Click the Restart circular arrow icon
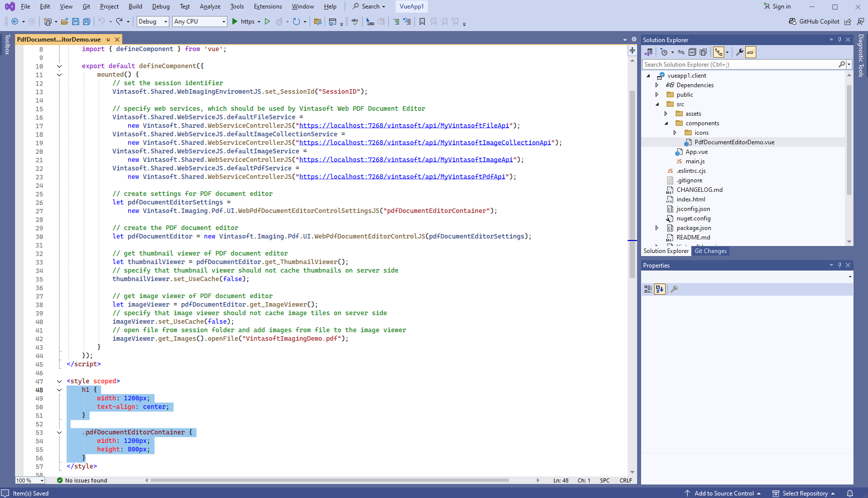Screen dimensions: 868x498 point(297,22)
